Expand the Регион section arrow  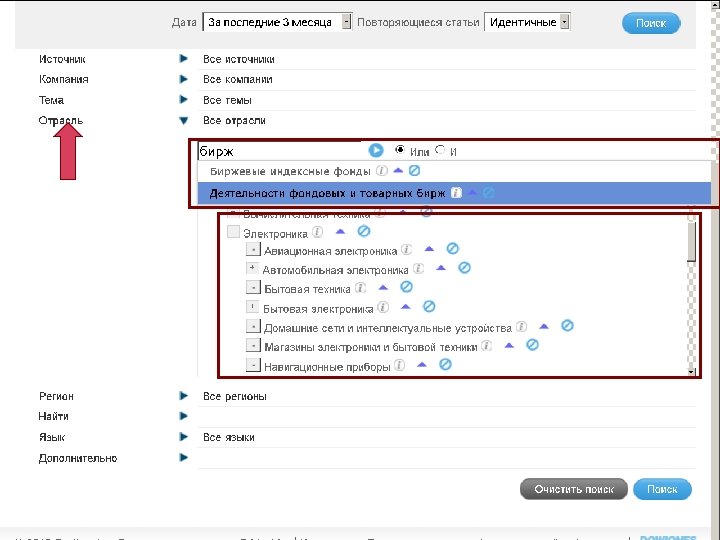tap(183, 395)
